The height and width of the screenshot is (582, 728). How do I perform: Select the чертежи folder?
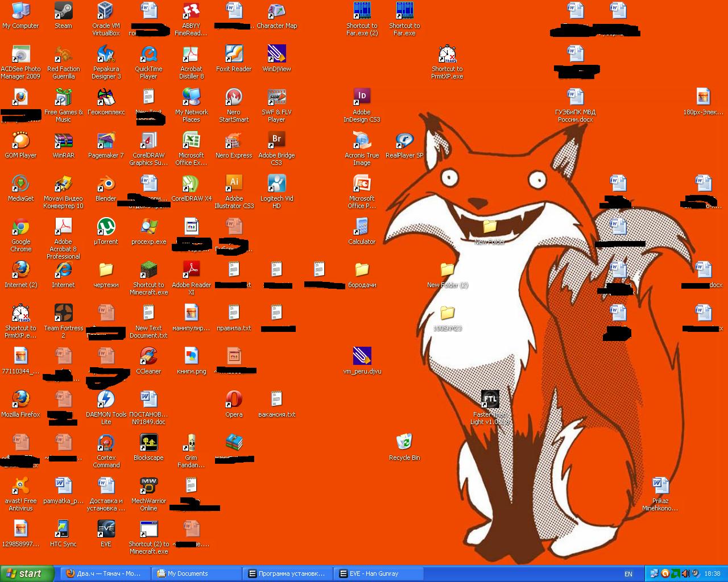(x=106, y=275)
